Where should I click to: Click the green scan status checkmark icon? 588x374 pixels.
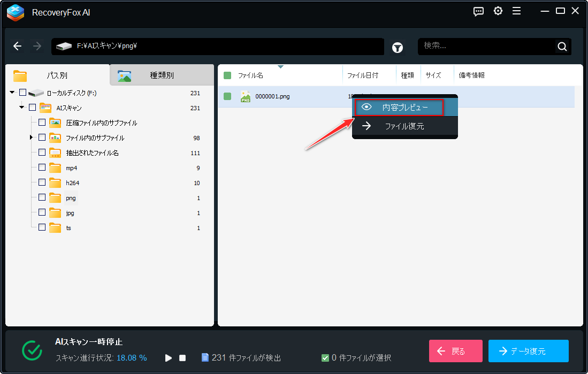[32, 350]
